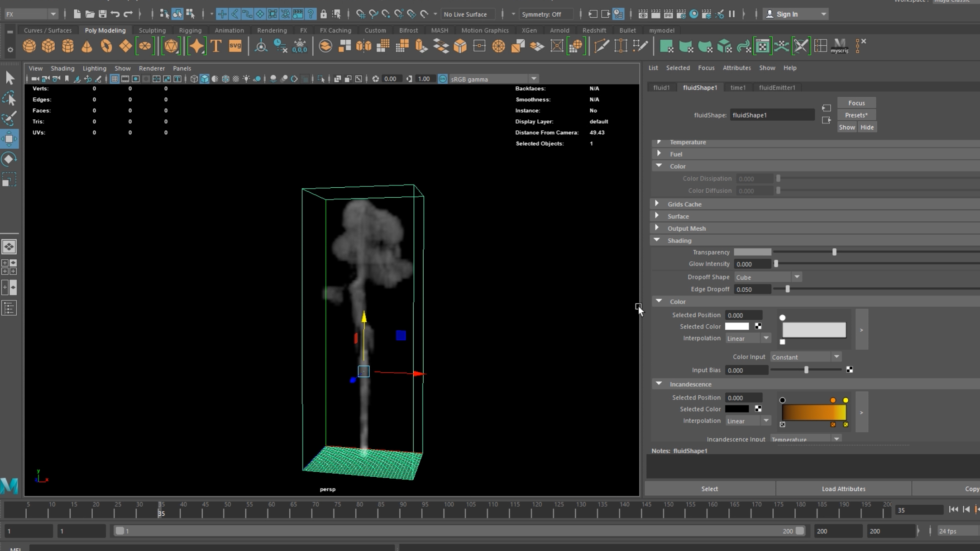980x551 pixels.
Task: Click the polygon sphere shelf icon
Action: (x=29, y=46)
